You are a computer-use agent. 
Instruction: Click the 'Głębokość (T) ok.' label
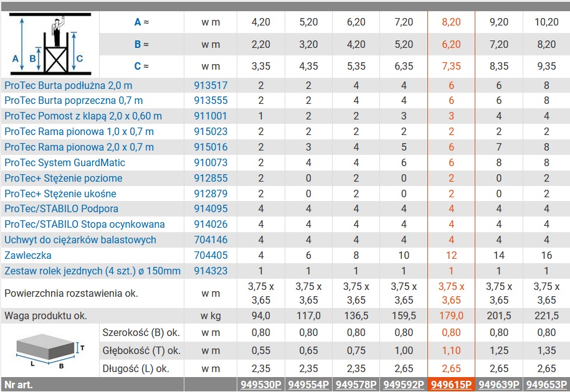click(x=141, y=351)
